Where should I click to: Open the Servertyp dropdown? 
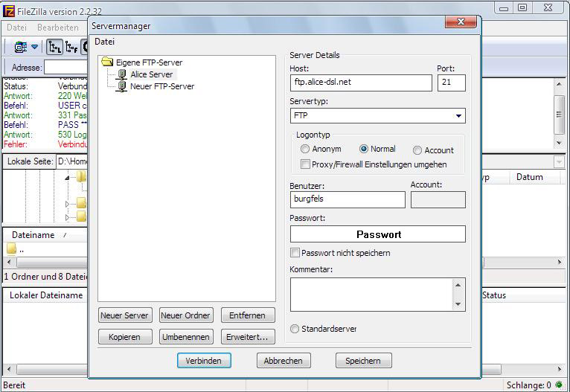pos(458,116)
